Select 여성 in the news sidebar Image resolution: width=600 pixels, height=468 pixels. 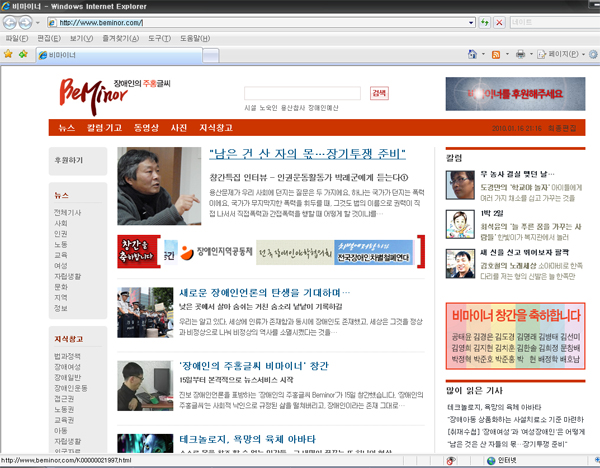(60, 266)
